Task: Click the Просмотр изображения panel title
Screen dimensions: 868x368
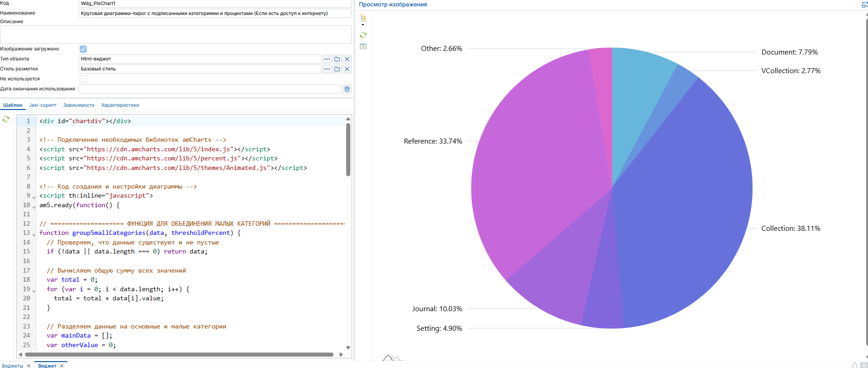Action: click(x=393, y=5)
